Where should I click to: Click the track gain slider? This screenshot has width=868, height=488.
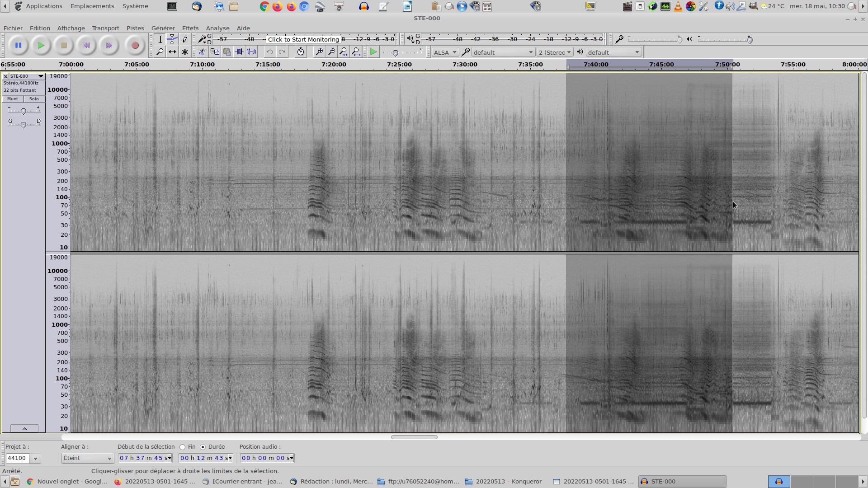[x=24, y=111]
